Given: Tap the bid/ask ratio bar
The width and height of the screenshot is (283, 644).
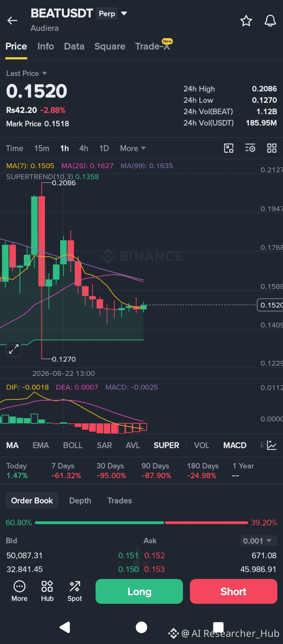Looking at the screenshot, I should 141,523.
